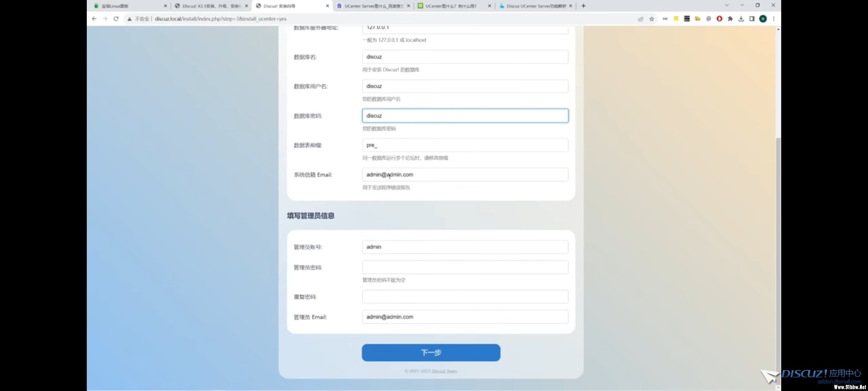Screen dimensions: 868x391
Task: Click the share page icon in the address bar
Action: 641,19
